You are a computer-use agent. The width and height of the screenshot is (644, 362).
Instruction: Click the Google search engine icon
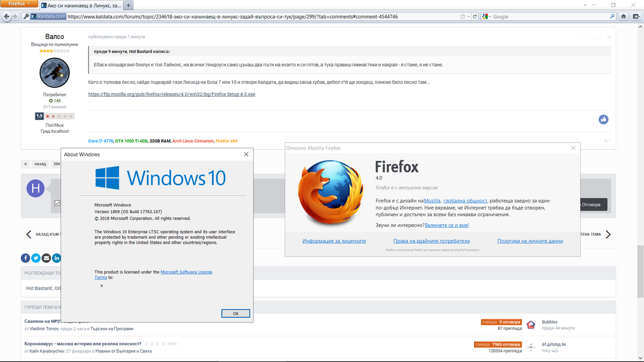(486, 17)
